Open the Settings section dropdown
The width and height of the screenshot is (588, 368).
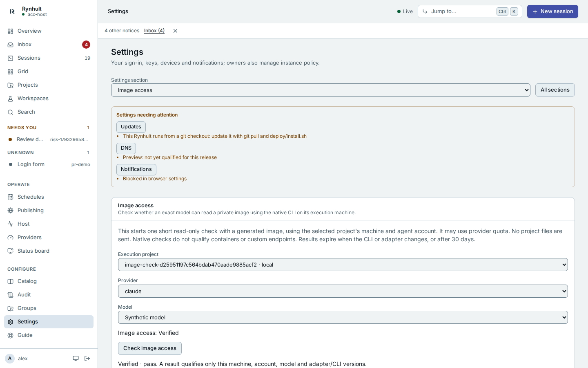[x=321, y=90]
